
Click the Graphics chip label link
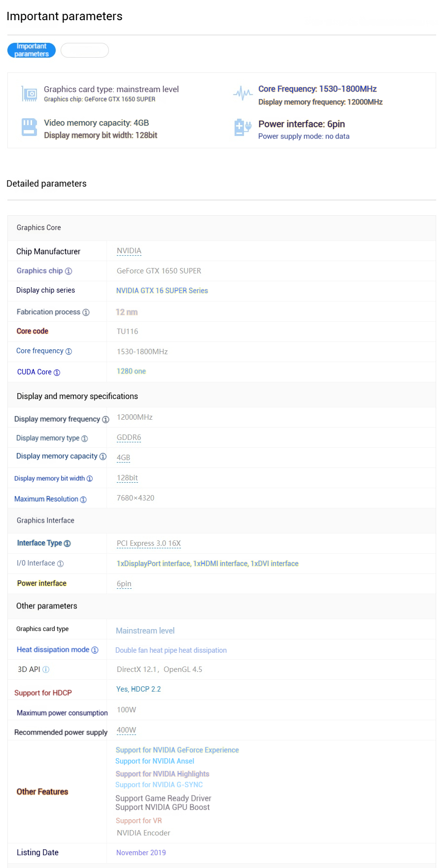click(x=40, y=271)
